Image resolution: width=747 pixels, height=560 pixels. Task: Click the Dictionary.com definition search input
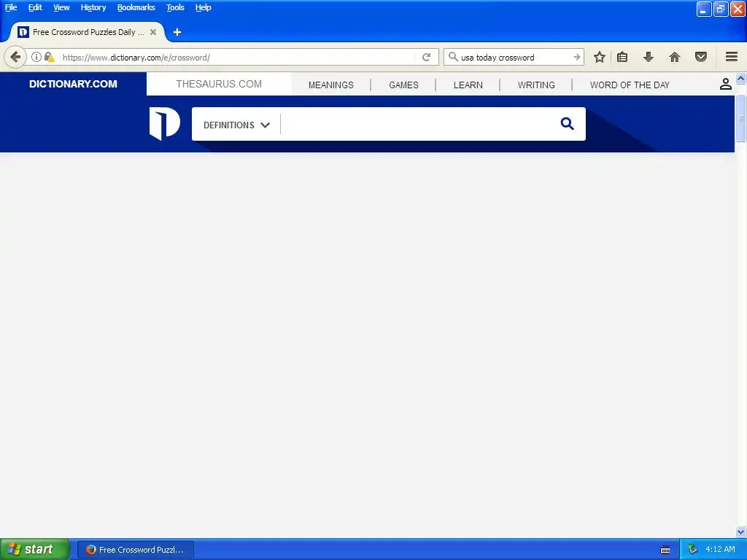418,124
